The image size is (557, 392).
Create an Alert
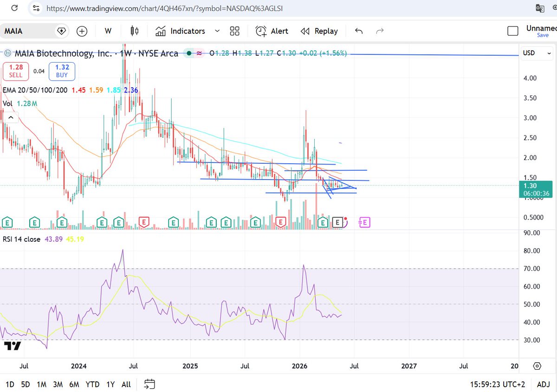point(272,31)
